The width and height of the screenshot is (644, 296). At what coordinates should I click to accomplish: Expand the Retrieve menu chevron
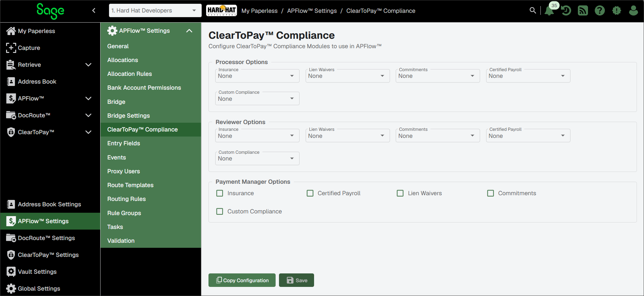pos(88,65)
